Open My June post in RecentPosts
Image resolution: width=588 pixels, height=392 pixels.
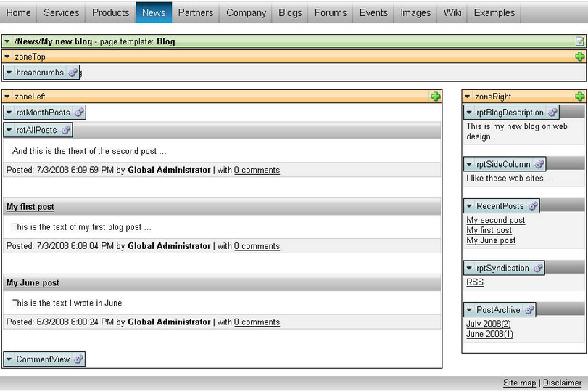point(491,240)
